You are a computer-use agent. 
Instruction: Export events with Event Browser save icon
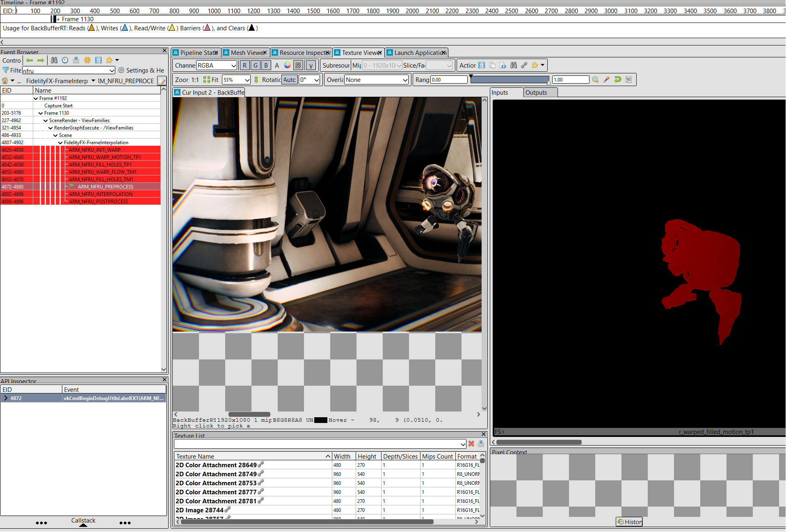(98, 60)
